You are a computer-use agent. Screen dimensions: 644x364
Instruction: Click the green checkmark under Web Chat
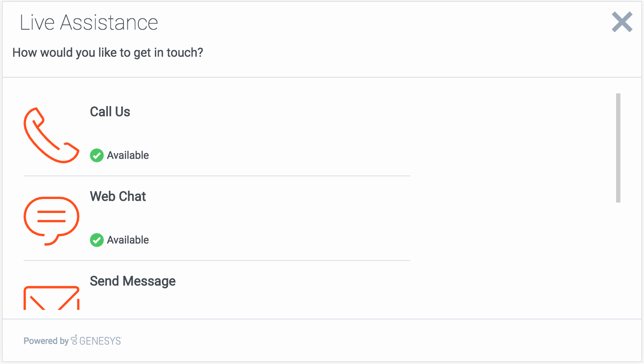coord(96,240)
